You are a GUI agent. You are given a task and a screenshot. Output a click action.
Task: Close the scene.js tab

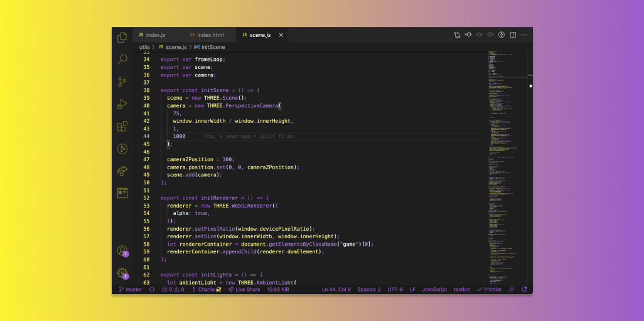[x=281, y=35]
